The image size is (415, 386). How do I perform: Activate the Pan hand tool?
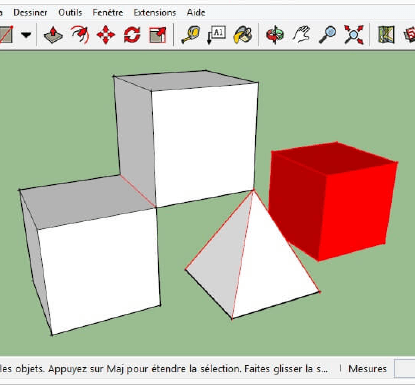pyautogui.click(x=301, y=34)
